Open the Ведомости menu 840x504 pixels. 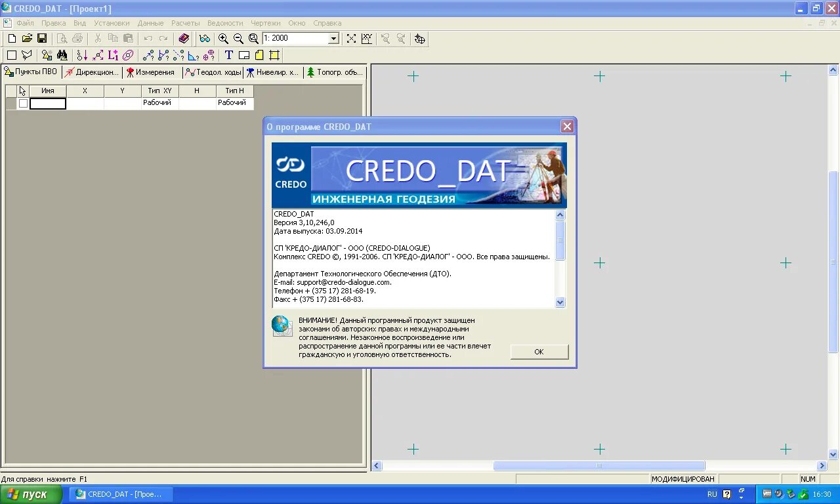pos(225,23)
